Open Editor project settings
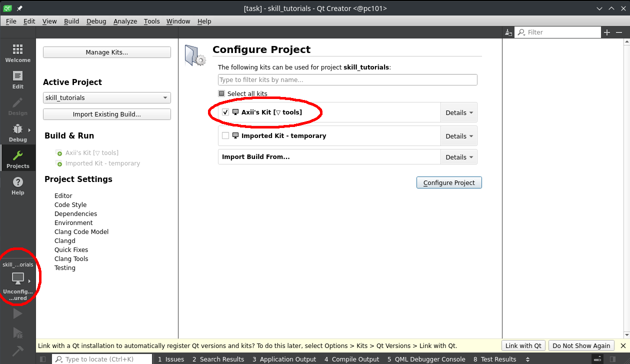Screen dimensions: 630x364 coord(63,195)
